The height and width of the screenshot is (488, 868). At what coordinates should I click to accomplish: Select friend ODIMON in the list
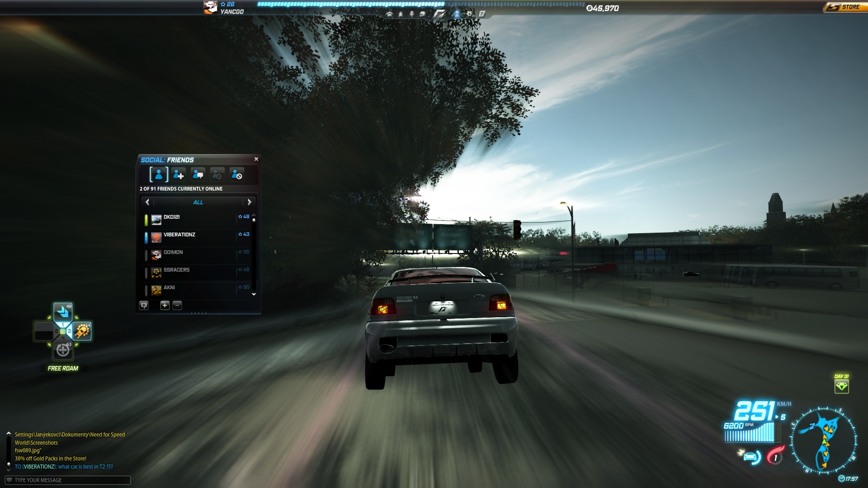[x=197, y=255]
